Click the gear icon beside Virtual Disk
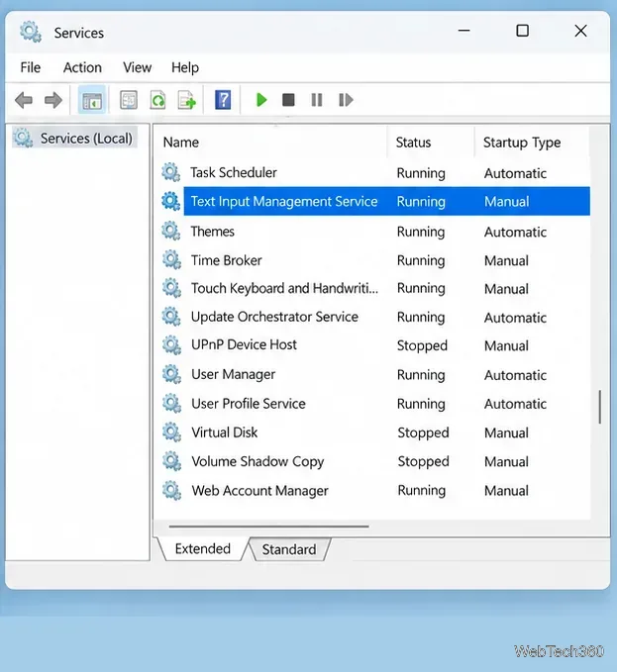 tap(171, 432)
